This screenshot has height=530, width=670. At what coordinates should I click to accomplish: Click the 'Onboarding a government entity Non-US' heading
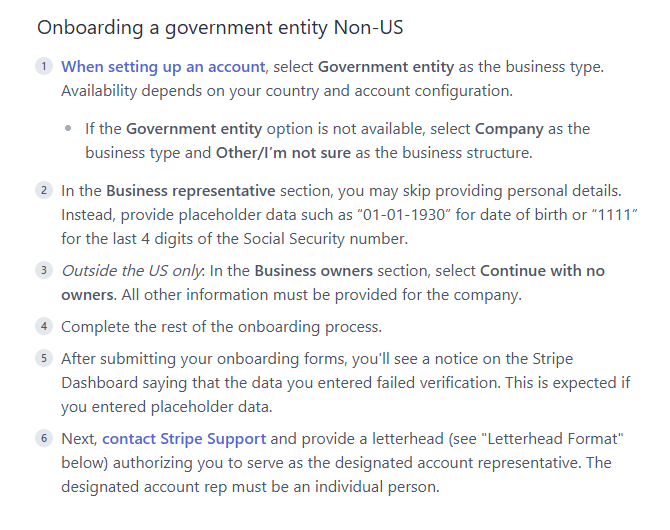220,28
